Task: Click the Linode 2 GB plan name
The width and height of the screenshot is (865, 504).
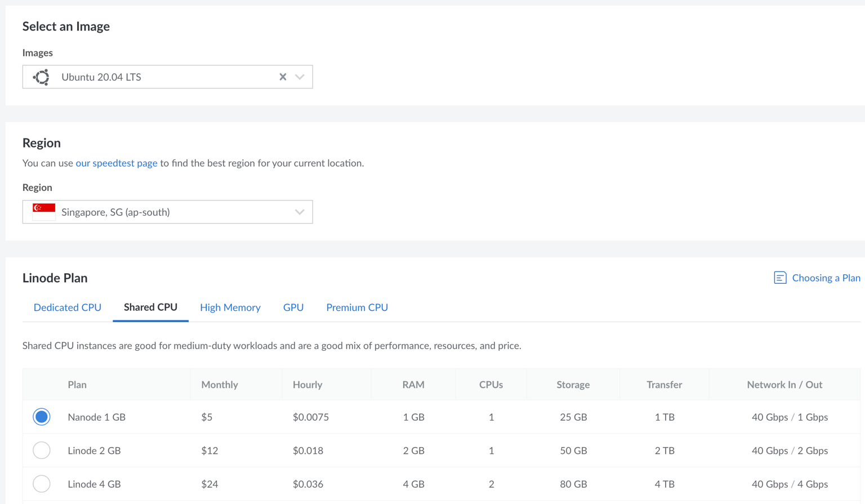Action: (94, 451)
